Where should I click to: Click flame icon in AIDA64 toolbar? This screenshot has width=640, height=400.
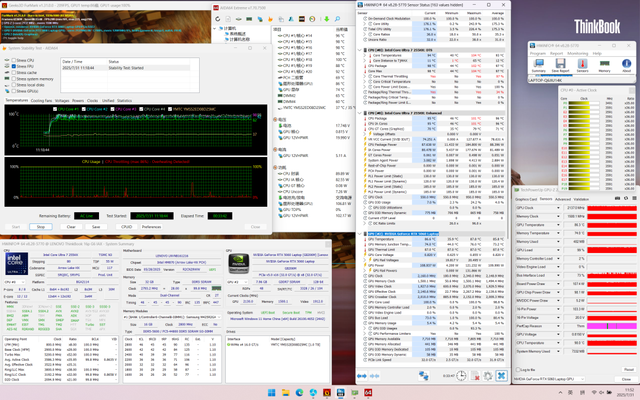click(x=270, y=19)
